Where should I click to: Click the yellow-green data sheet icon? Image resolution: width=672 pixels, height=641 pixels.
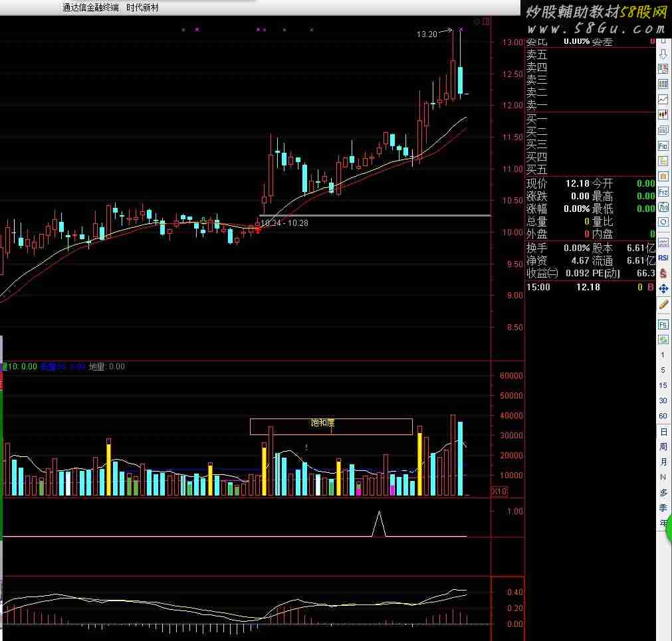pos(663,161)
